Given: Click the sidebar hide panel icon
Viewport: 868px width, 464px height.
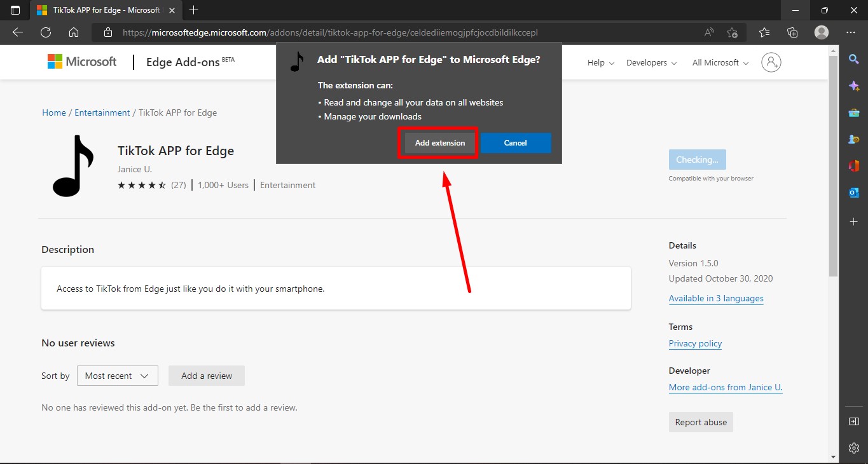Looking at the screenshot, I should (854, 421).
